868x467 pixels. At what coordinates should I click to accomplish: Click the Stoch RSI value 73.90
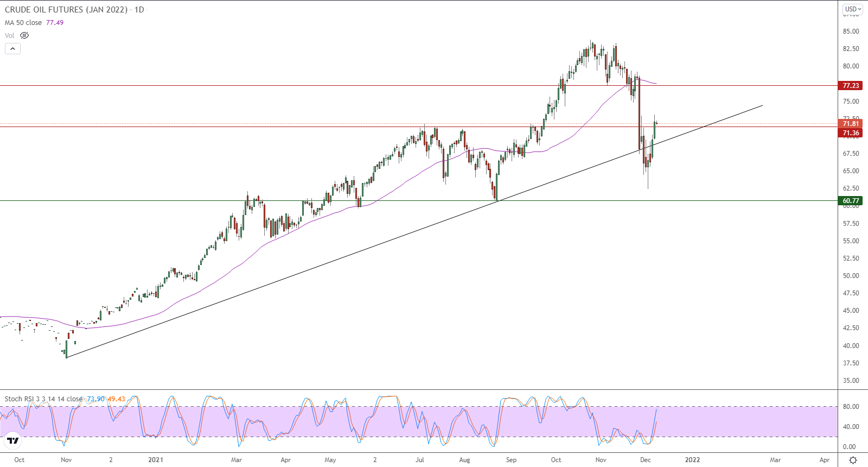[x=96, y=399]
